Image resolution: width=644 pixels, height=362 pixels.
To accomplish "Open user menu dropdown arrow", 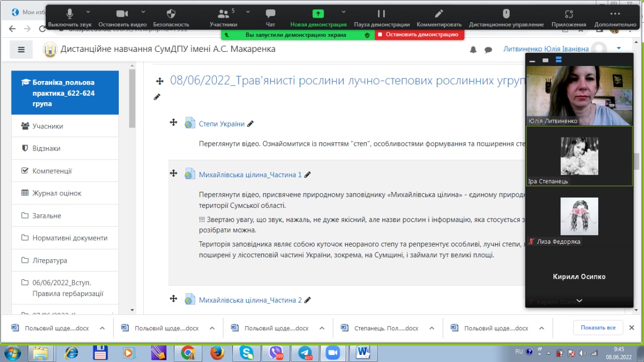I will pyautogui.click(x=618, y=48).
